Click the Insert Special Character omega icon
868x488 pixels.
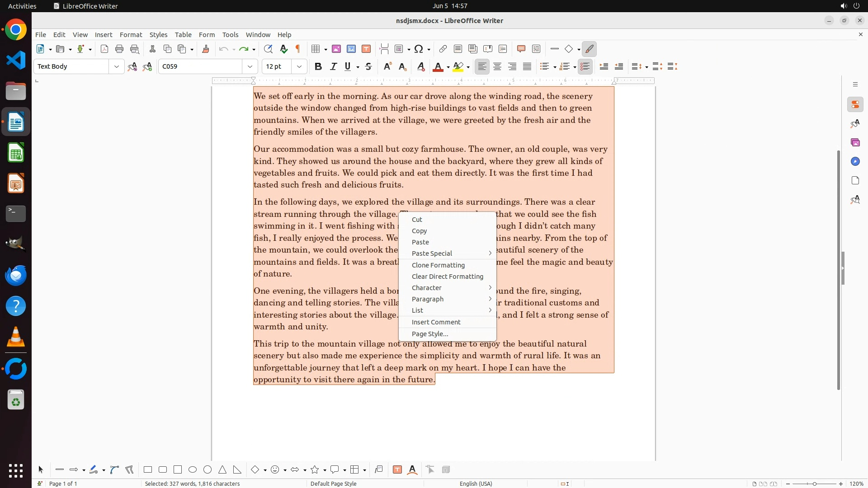click(419, 49)
